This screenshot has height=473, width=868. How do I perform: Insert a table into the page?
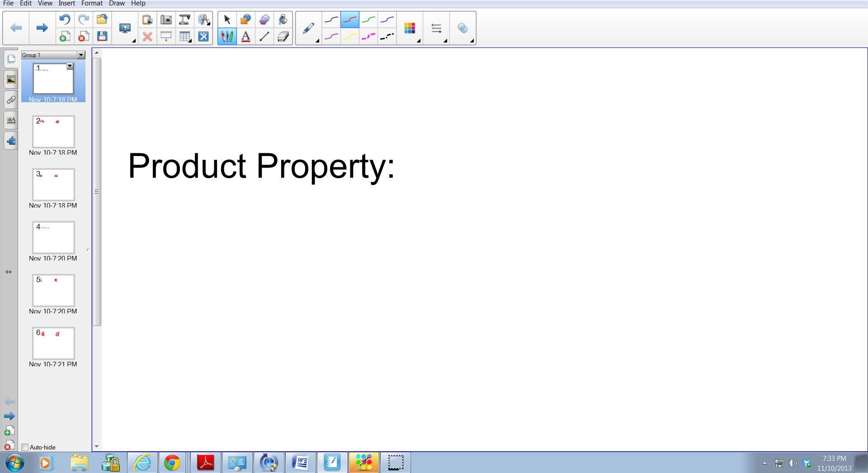(185, 36)
